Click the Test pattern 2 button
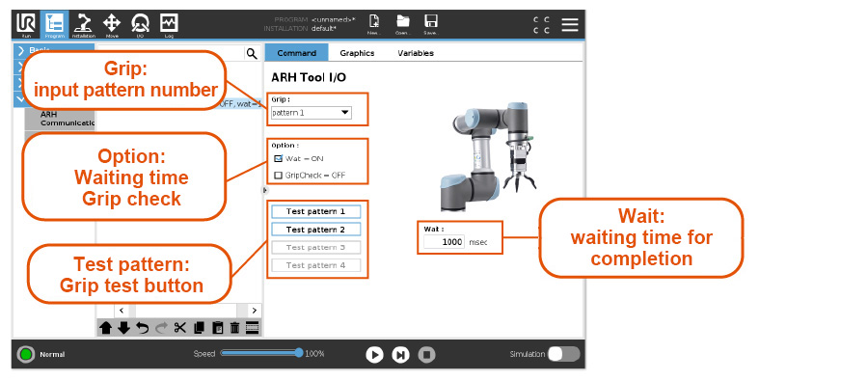The image size is (868, 381). coord(315,230)
